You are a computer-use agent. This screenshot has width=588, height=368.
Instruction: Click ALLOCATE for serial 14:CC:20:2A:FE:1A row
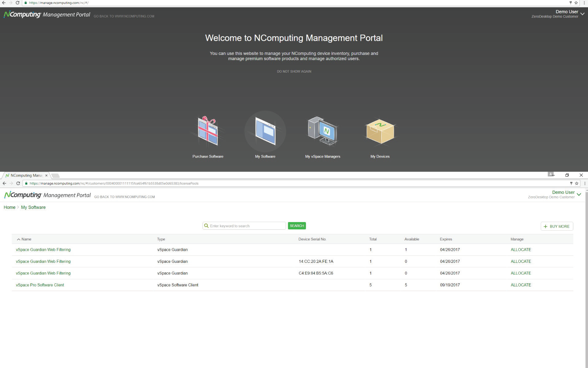tap(521, 262)
